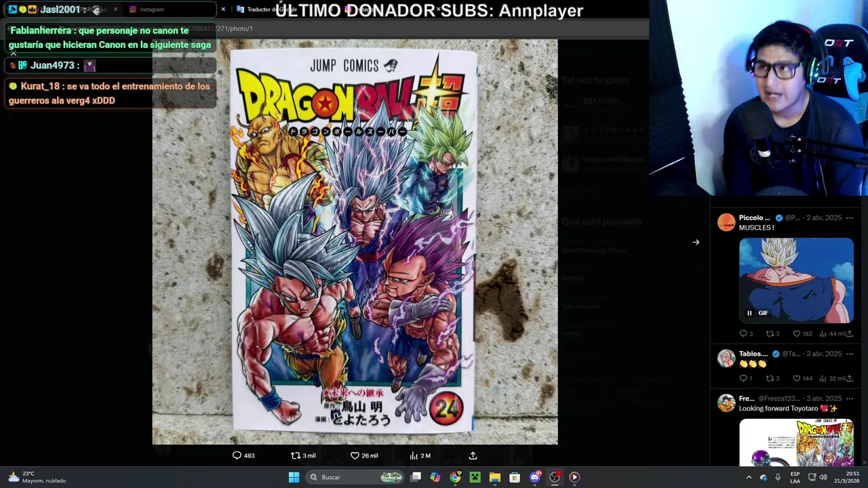View 44 mil views on Piccolo's tweet
Viewport: 868px width, 488px height.
832,333
